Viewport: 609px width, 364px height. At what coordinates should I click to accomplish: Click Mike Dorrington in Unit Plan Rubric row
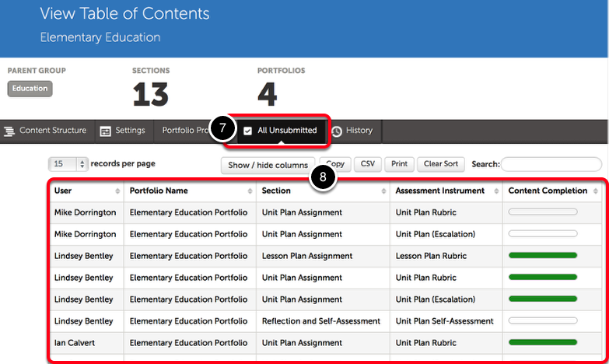pos(85,212)
